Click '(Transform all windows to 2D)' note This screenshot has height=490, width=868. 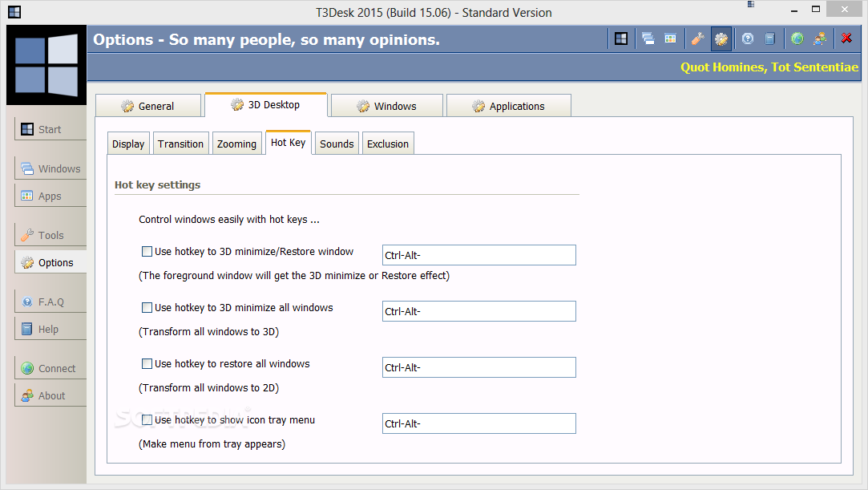pos(208,387)
